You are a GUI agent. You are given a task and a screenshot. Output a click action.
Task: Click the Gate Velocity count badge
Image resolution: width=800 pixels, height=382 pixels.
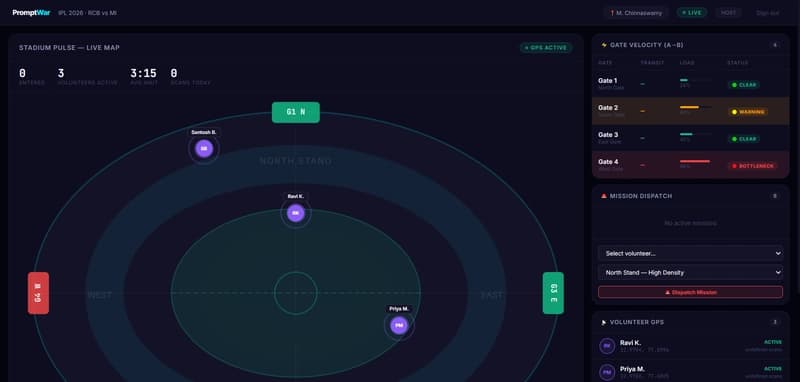pos(774,45)
